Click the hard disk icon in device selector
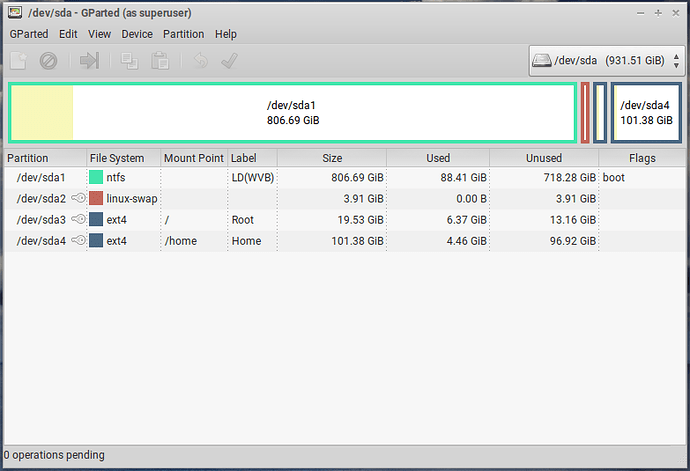Viewport: 690px width, 471px height. pos(542,60)
